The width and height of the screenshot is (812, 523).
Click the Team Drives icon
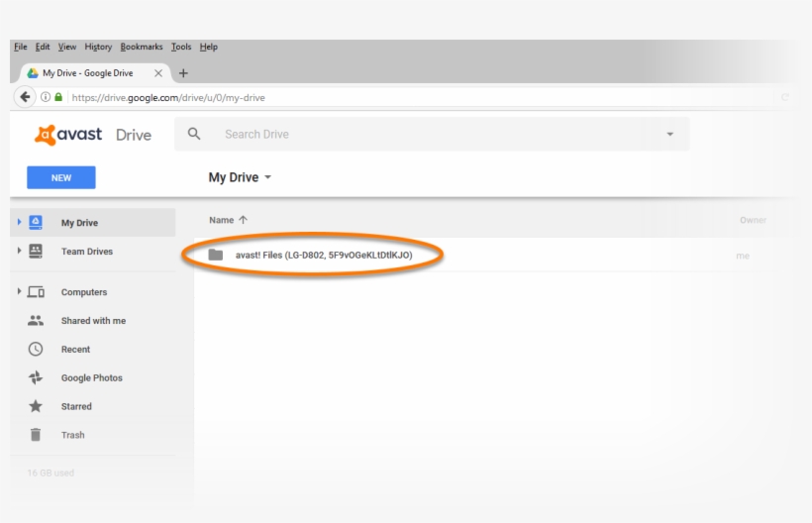click(x=36, y=252)
